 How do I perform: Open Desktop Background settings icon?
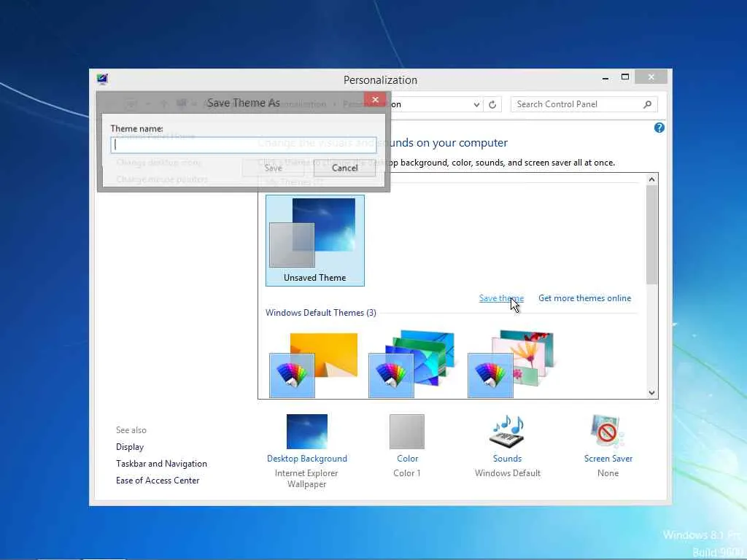tap(307, 432)
